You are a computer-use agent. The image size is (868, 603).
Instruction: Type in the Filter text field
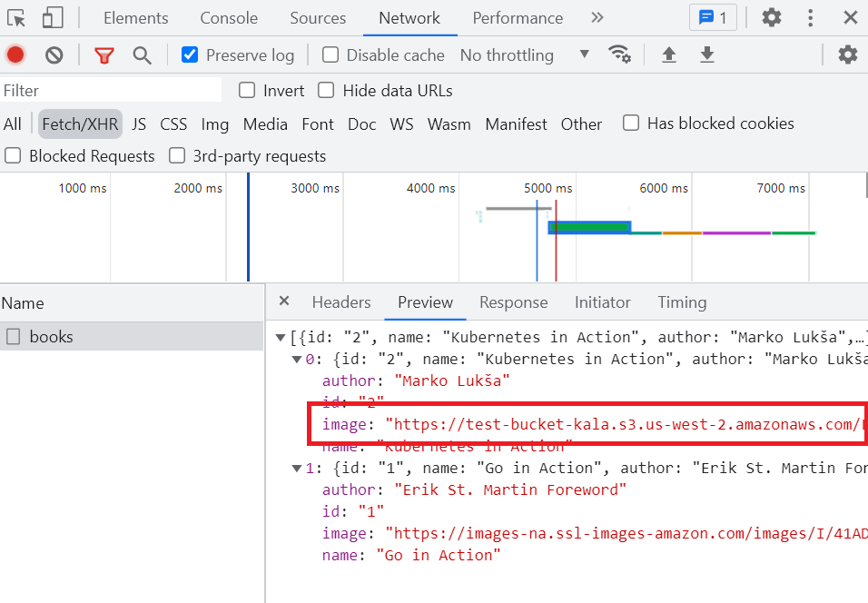tap(111, 91)
